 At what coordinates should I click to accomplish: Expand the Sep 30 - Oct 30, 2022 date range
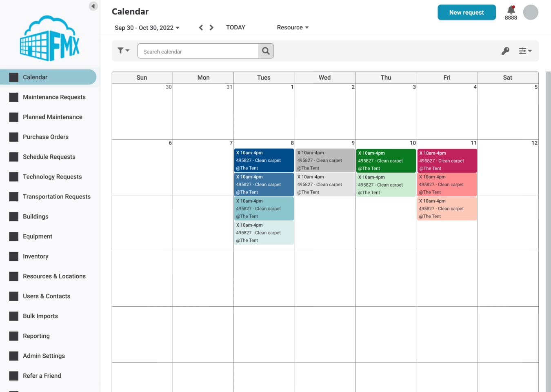coord(147,28)
